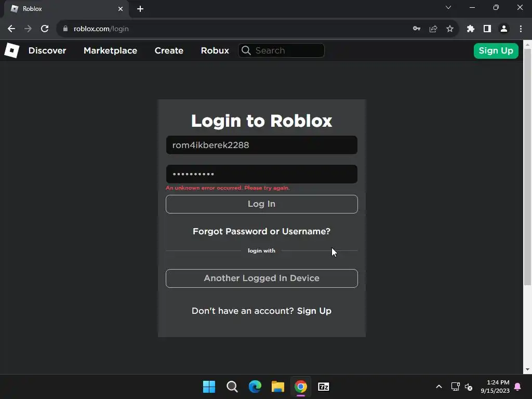Open a new tab with plus button
532x399 pixels.
pyautogui.click(x=140, y=9)
